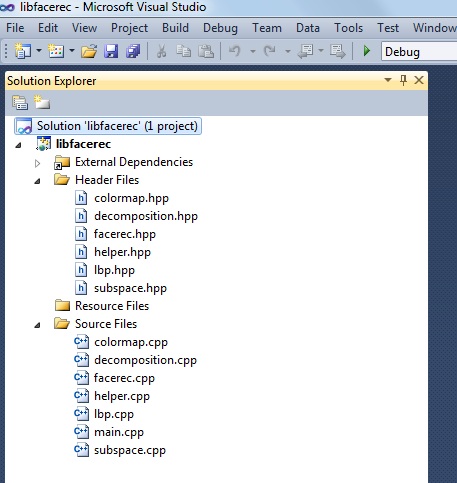The image size is (457, 483).
Task: Collapse the Header Files folder
Action: [x=37, y=181]
